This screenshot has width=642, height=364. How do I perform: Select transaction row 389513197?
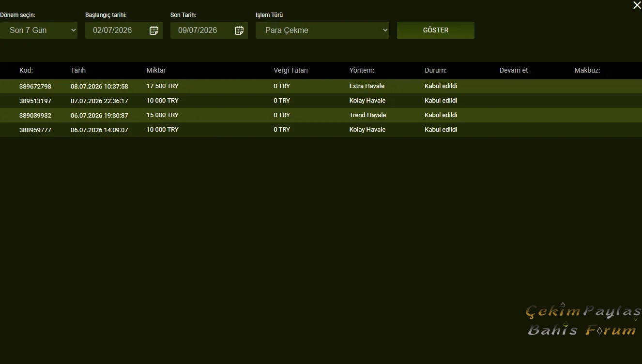(321, 101)
